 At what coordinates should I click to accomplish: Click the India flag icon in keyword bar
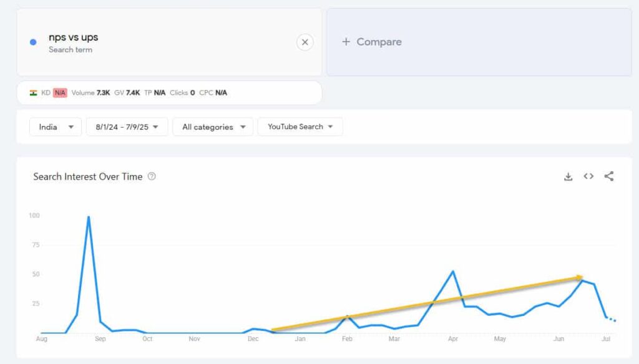[34, 93]
